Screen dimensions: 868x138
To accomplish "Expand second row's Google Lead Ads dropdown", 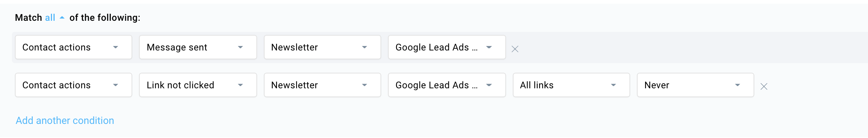I will [x=447, y=85].
